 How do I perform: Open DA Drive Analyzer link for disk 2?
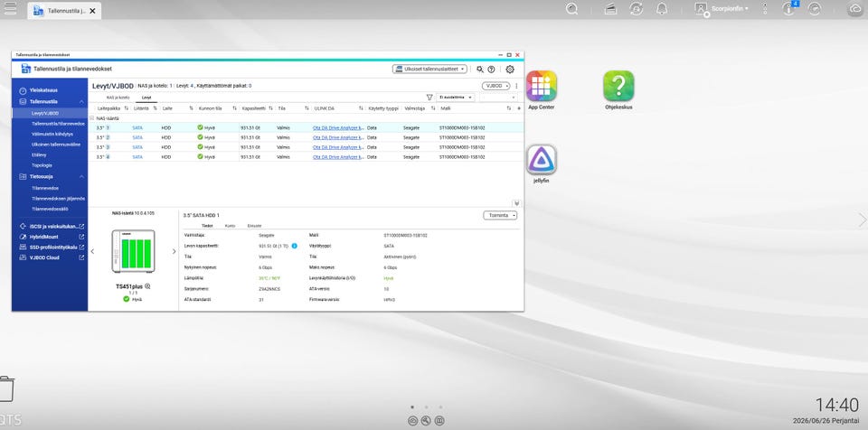coord(338,138)
